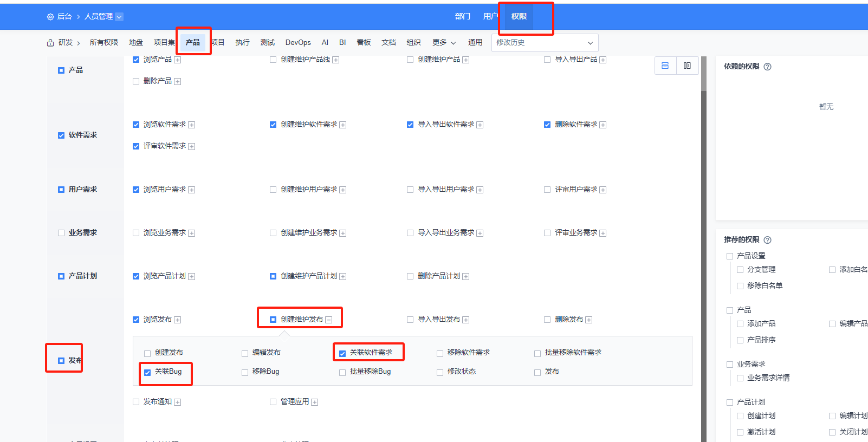
Task: Click help icon next to 推荐的权限
Action: (767, 240)
